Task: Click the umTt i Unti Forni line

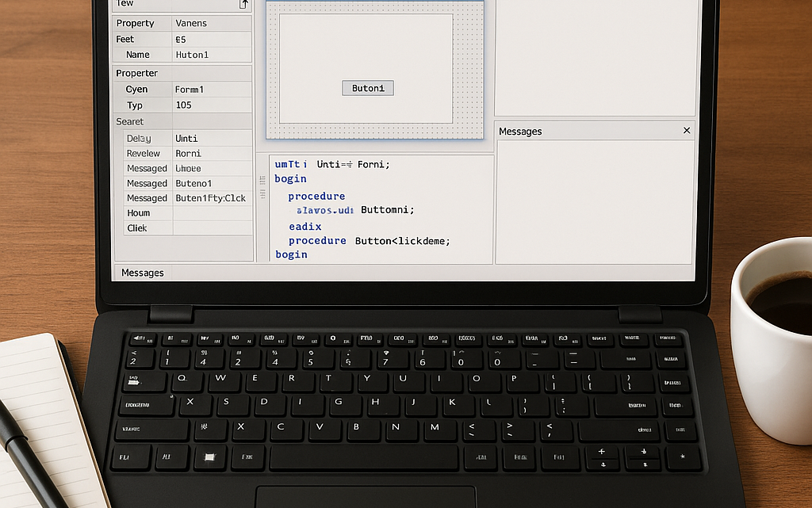Action: click(332, 165)
